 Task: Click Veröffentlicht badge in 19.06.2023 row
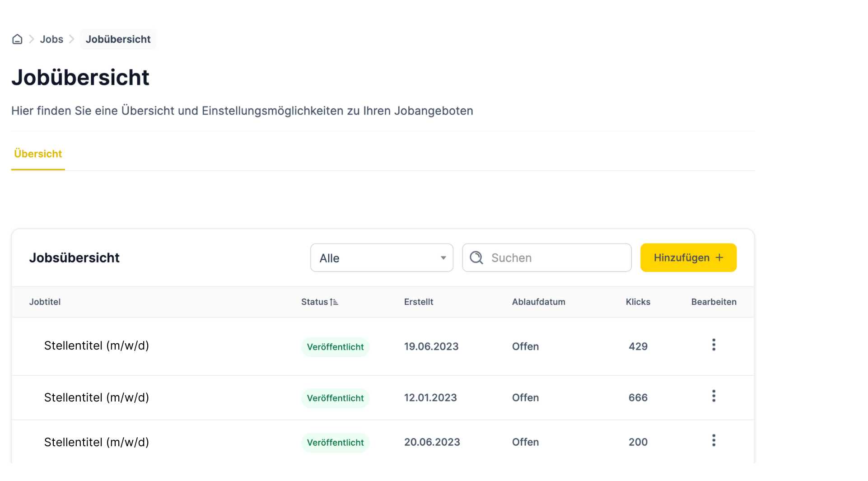coord(336,347)
